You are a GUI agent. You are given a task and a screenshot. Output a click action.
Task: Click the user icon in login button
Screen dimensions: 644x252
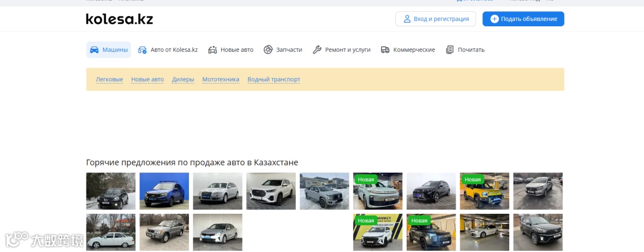click(407, 19)
